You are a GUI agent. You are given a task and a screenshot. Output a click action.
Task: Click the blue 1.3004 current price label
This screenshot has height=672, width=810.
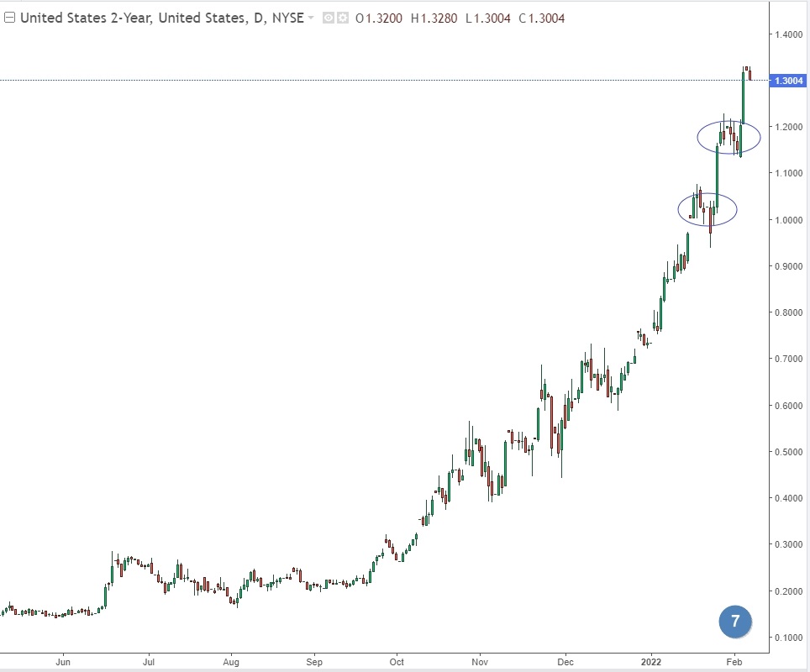tap(788, 81)
